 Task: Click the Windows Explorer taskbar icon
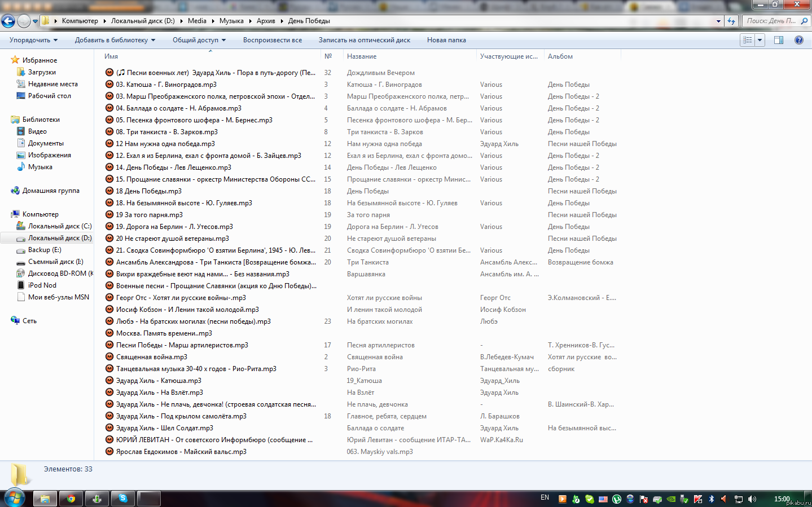point(45,499)
